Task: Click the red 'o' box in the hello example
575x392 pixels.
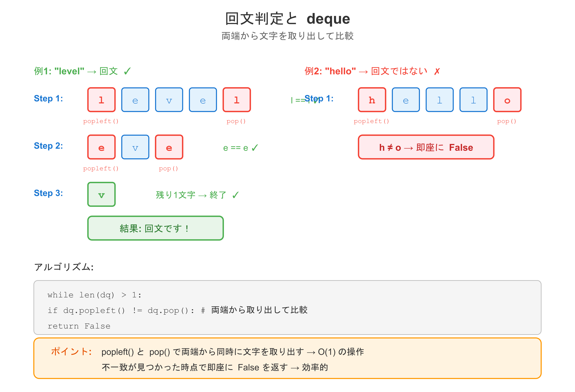Action: (x=507, y=100)
